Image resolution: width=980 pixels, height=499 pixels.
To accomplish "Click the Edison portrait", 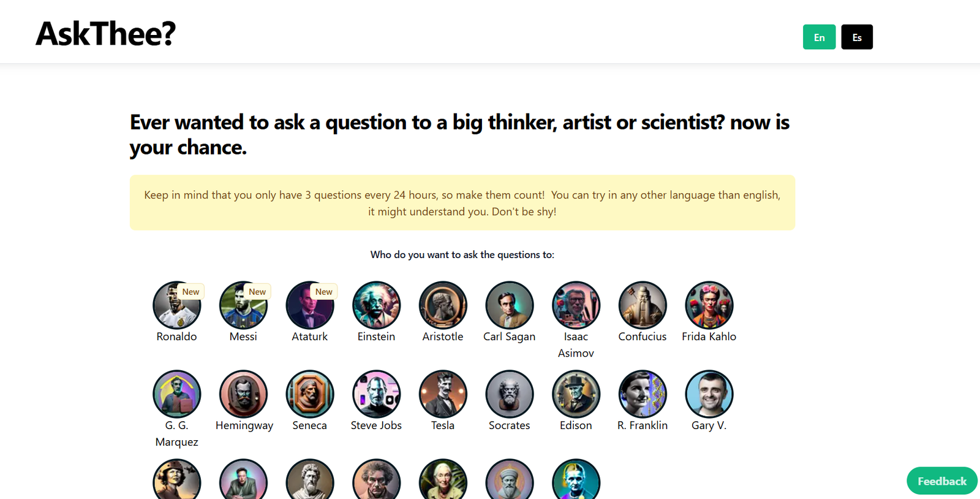I will tap(576, 394).
